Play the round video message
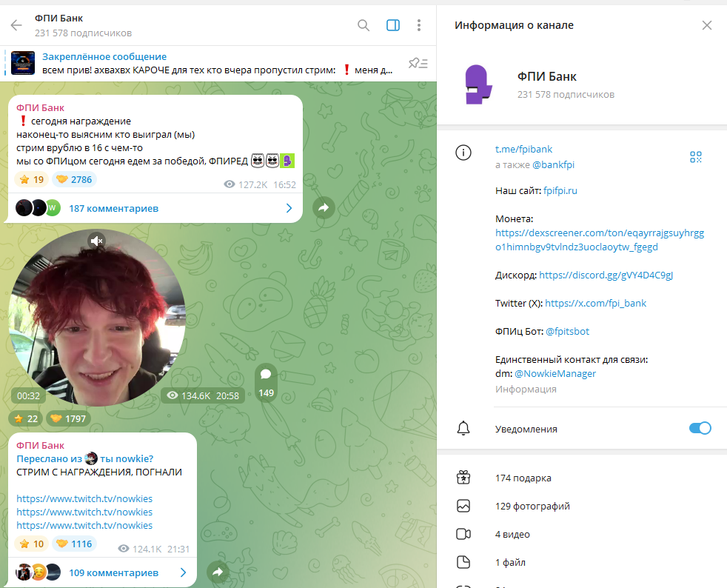727x588 pixels. pos(97,318)
